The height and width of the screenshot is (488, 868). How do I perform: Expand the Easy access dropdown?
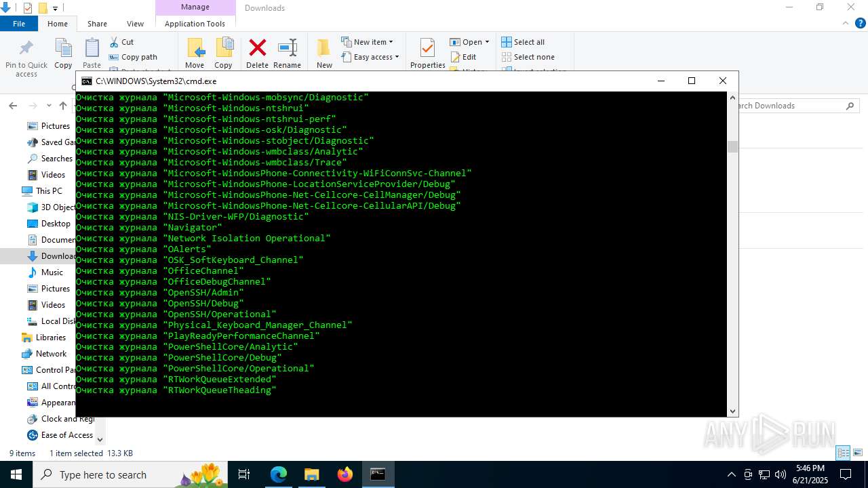click(397, 57)
